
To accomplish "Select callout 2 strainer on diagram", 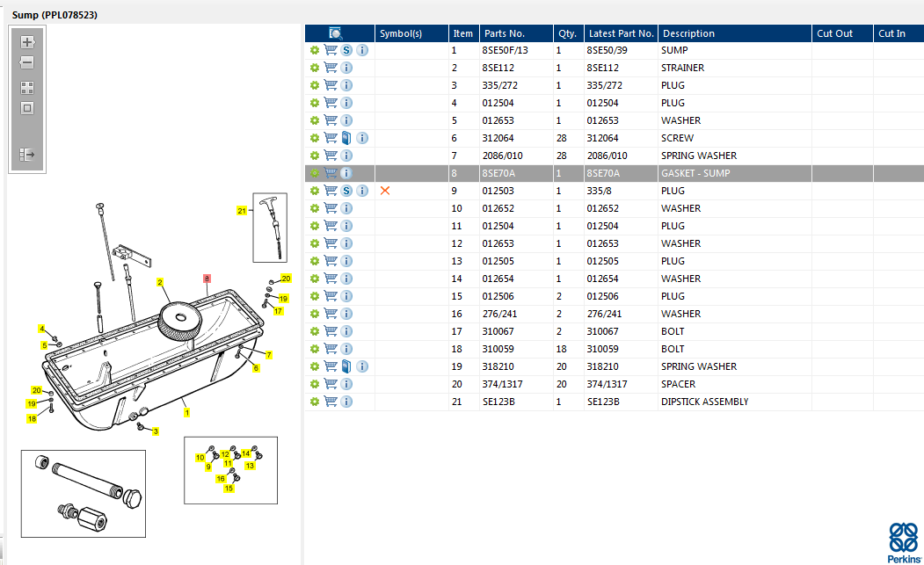I will (160, 282).
